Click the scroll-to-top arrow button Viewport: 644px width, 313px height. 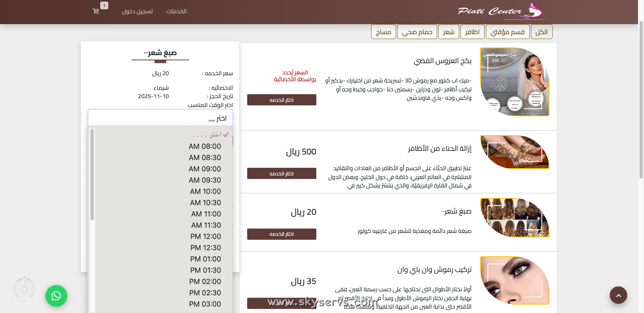618,295
